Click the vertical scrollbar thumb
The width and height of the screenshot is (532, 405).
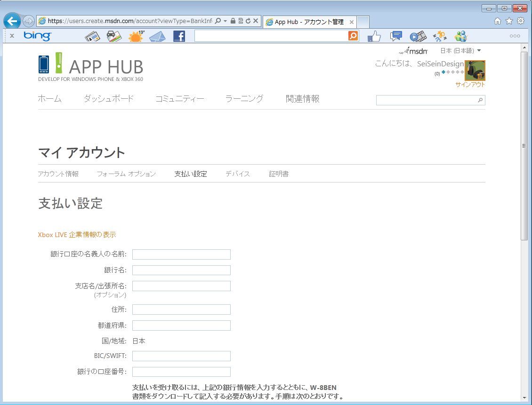pos(524,146)
